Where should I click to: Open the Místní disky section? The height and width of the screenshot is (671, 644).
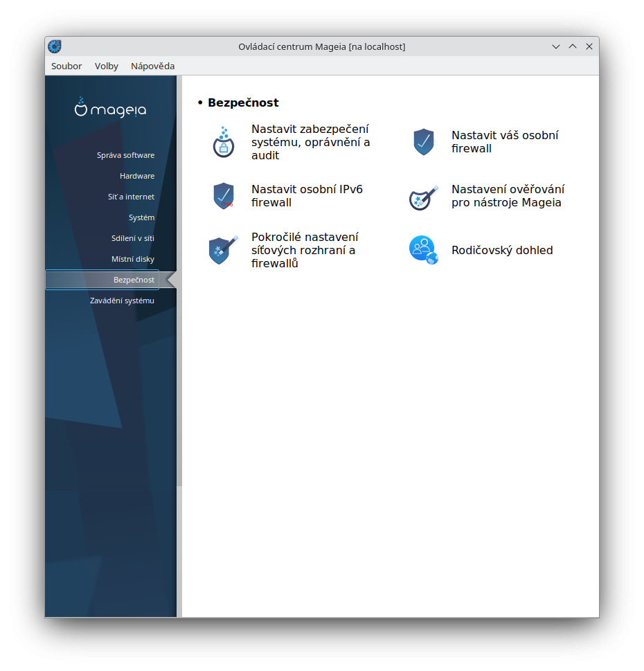pos(132,259)
